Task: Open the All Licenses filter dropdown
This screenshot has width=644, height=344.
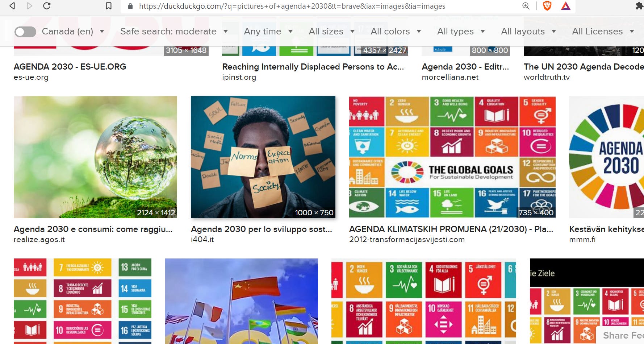Action: tap(603, 32)
